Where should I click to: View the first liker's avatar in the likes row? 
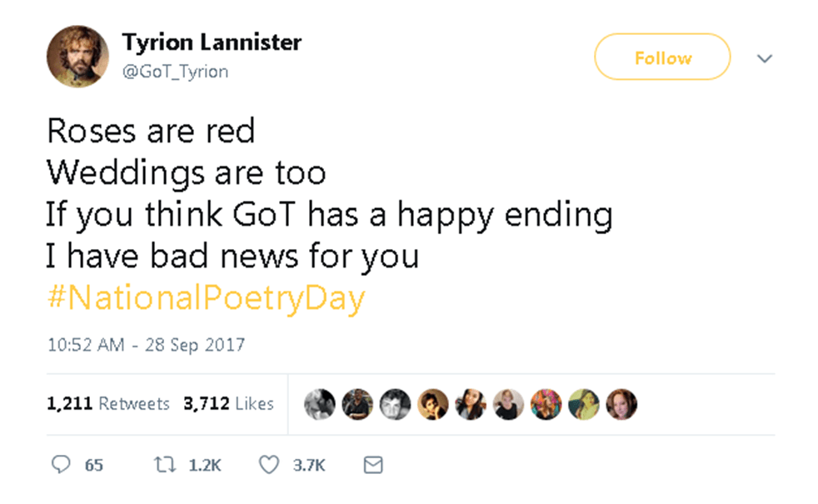tap(320, 403)
